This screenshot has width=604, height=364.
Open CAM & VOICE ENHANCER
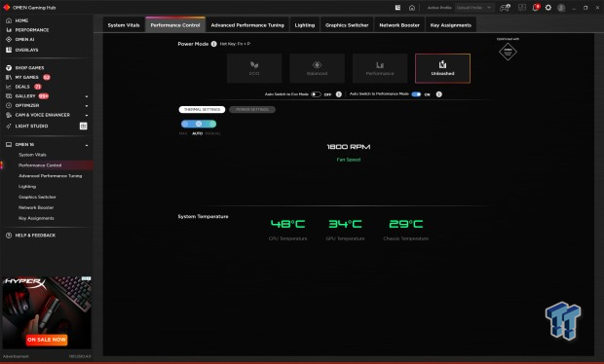pyautogui.click(x=42, y=115)
